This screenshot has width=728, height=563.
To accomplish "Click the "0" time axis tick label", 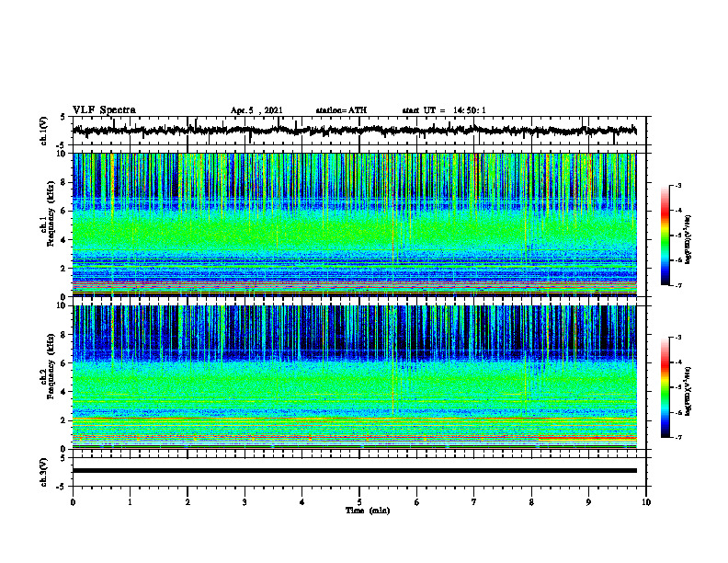I will [73, 502].
